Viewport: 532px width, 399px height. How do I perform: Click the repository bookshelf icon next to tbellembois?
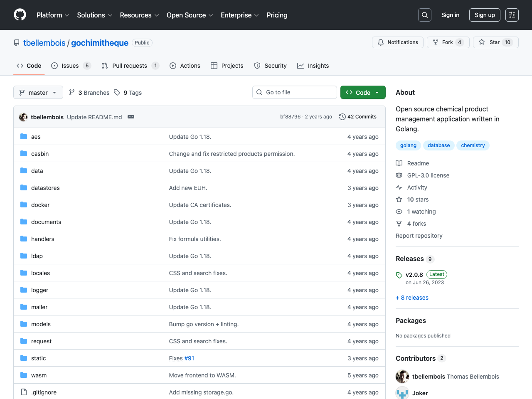coord(16,42)
